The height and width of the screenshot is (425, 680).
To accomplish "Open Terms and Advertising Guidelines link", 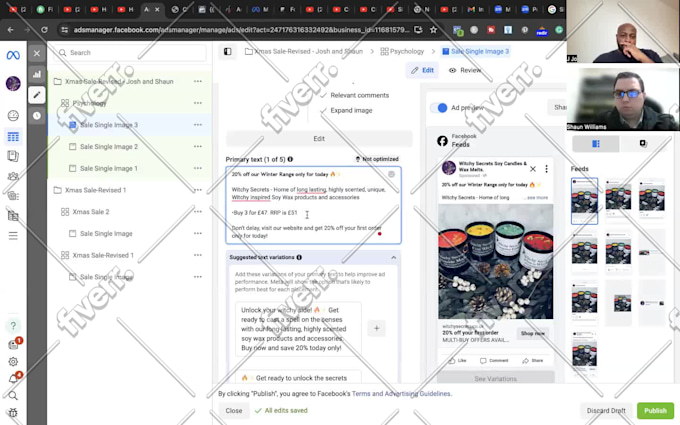I will (401, 394).
